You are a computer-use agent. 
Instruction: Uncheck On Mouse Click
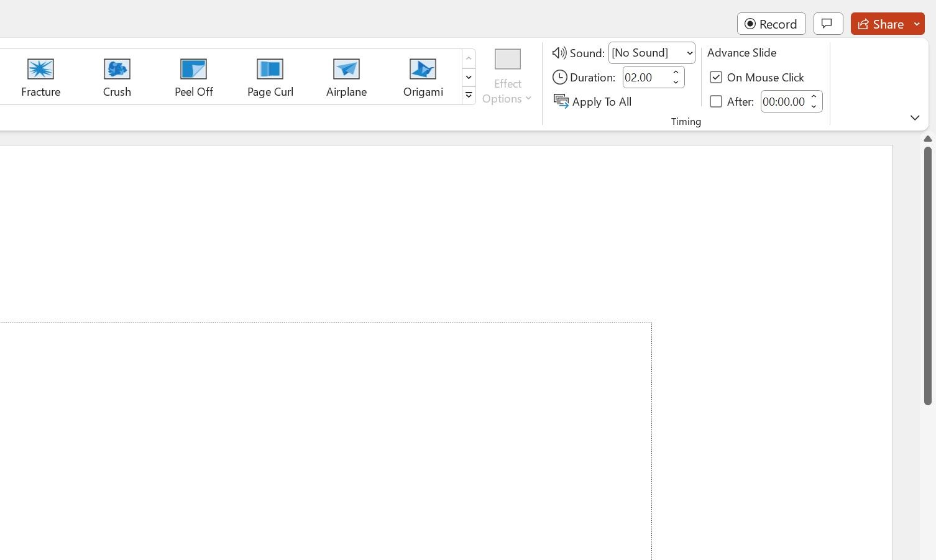[716, 76]
